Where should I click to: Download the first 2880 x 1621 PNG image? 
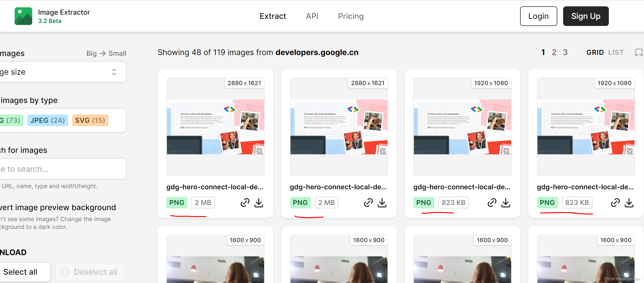point(258,203)
